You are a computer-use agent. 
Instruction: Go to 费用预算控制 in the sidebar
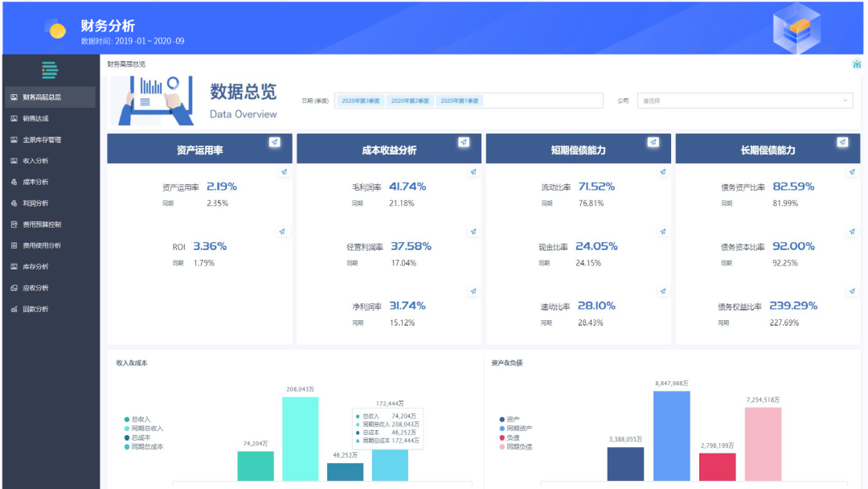[x=41, y=224]
